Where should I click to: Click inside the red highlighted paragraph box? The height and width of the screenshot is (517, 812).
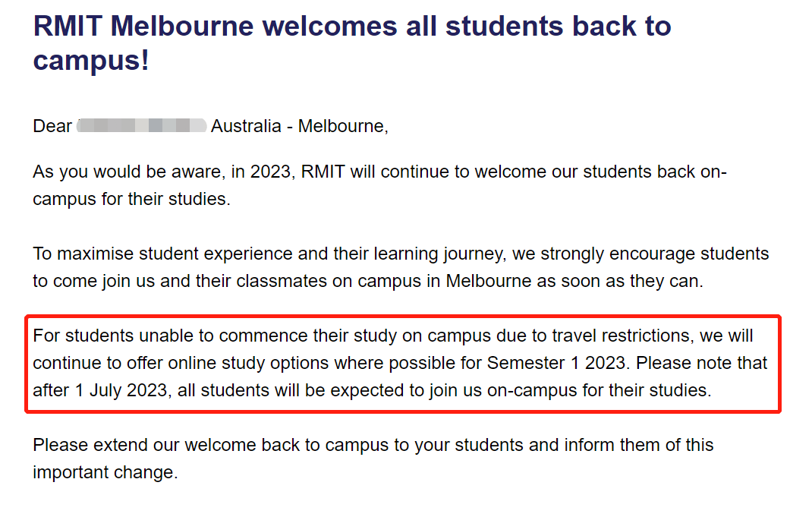(x=402, y=363)
